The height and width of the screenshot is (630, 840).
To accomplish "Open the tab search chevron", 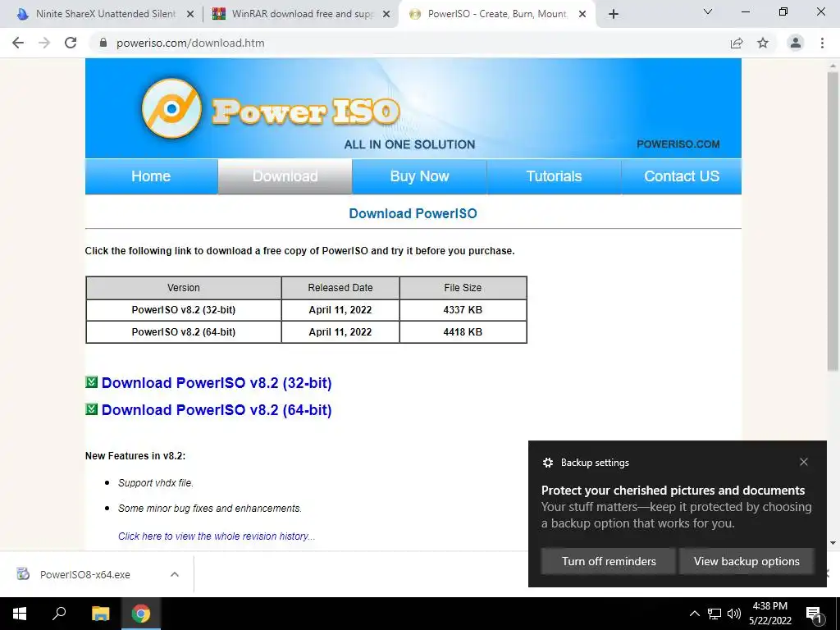I will tap(708, 11).
